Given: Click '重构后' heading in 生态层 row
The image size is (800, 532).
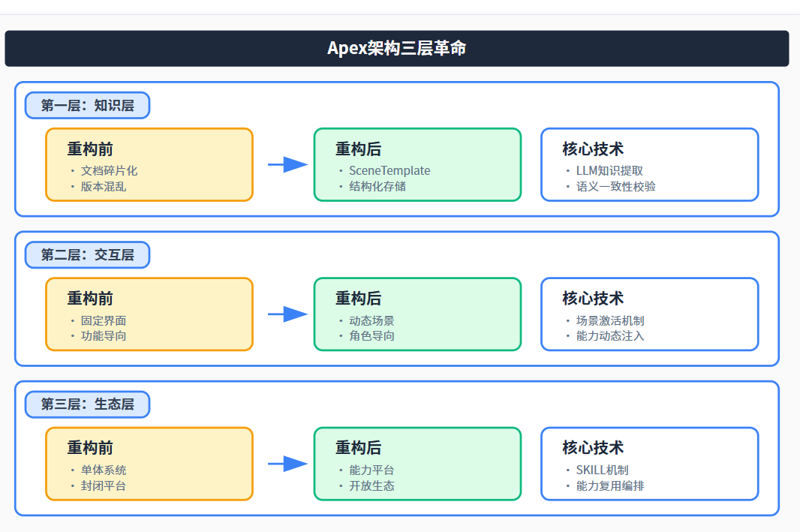Looking at the screenshot, I should click(x=358, y=448).
